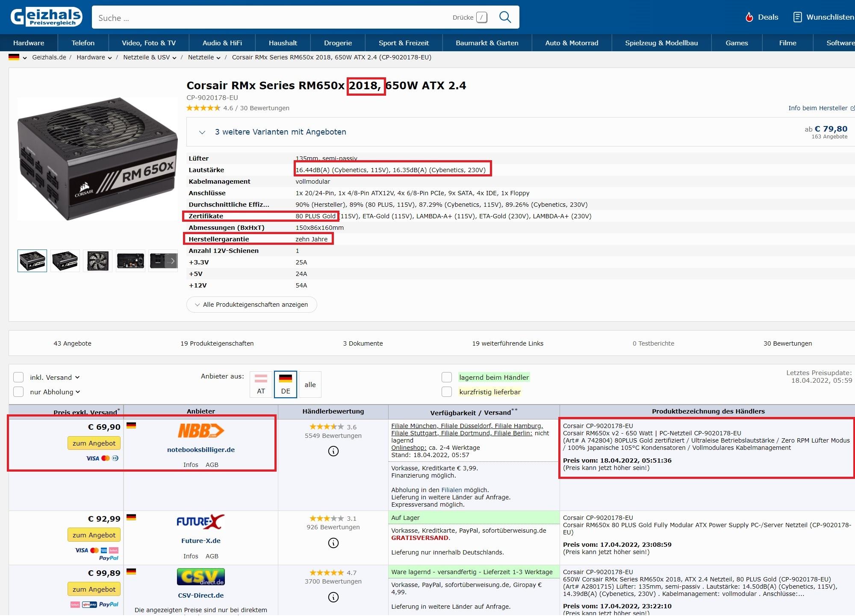
Task: Open the Netzteile breadcrumb dropdown
Action: pyautogui.click(x=218, y=58)
